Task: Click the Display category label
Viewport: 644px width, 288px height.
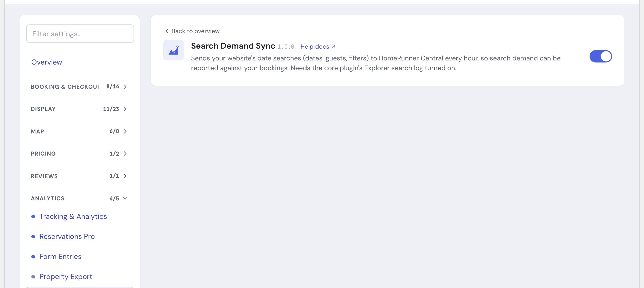Action: point(43,109)
